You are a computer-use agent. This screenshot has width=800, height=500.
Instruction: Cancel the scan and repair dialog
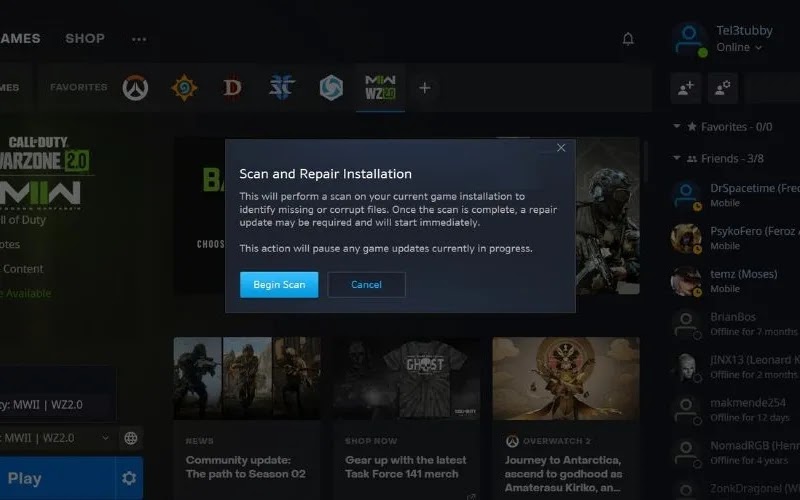coord(366,285)
